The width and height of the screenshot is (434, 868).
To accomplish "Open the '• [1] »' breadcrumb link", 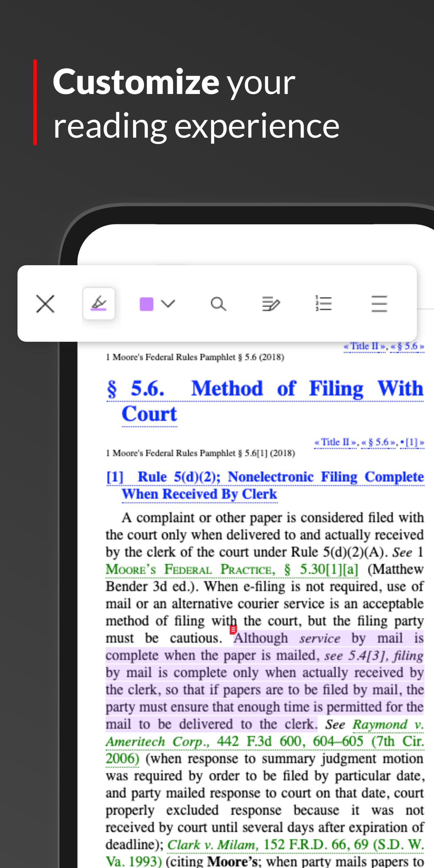I will pyautogui.click(x=412, y=442).
